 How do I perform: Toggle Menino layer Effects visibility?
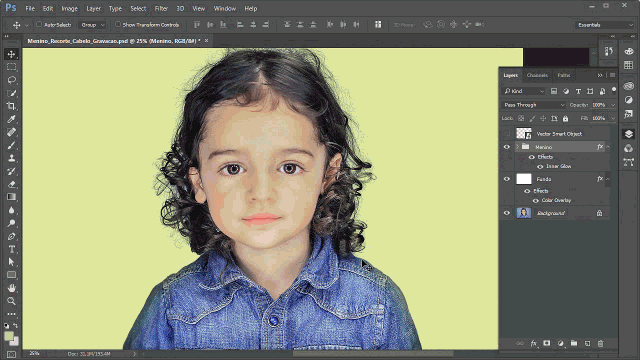[x=531, y=157]
